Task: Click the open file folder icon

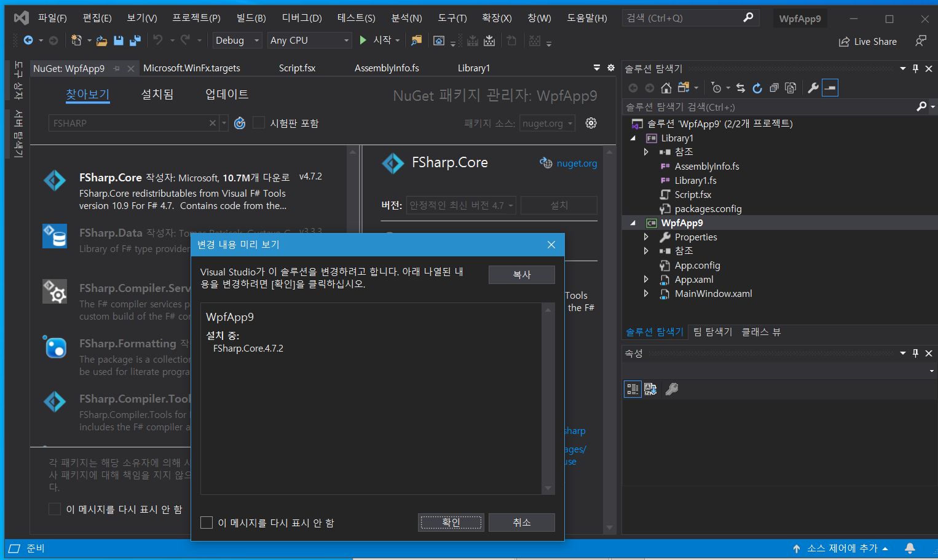Action: click(x=102, y=41)
